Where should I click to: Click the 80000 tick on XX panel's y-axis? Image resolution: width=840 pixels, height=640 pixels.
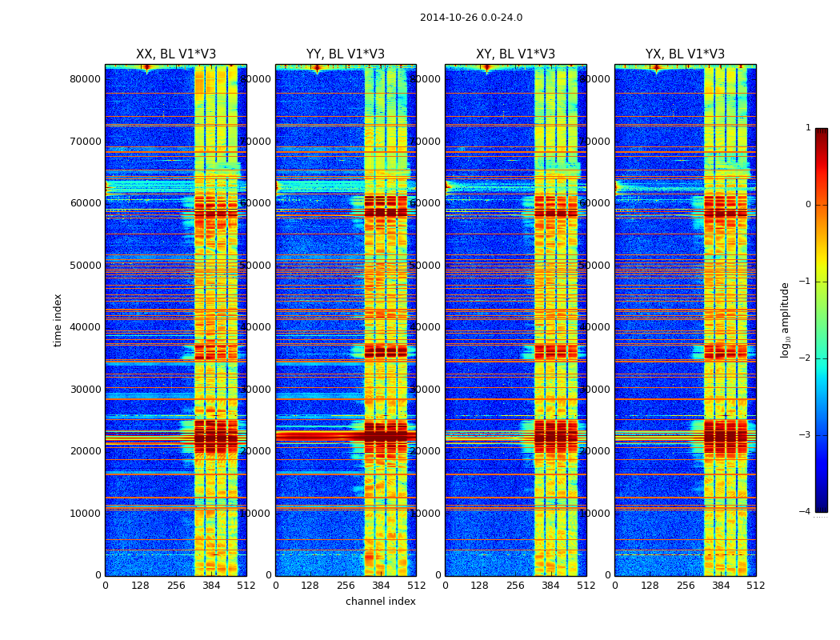point(86,79)
